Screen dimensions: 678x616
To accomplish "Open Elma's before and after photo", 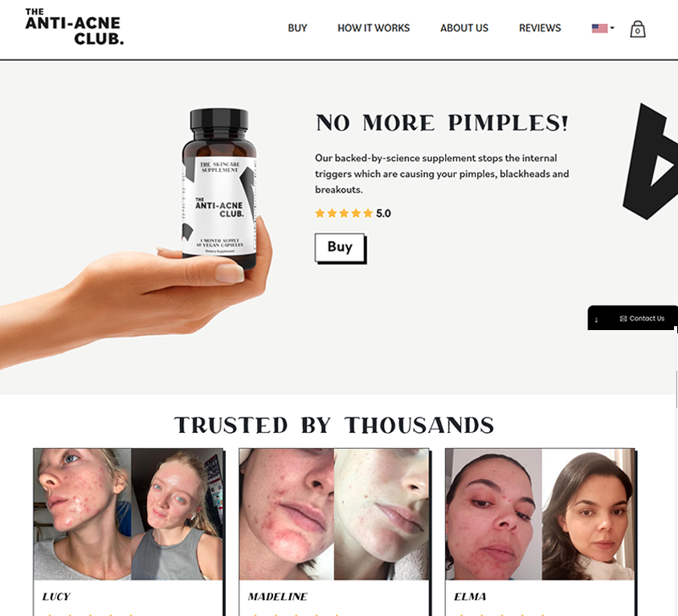I will tap(540, 514).
